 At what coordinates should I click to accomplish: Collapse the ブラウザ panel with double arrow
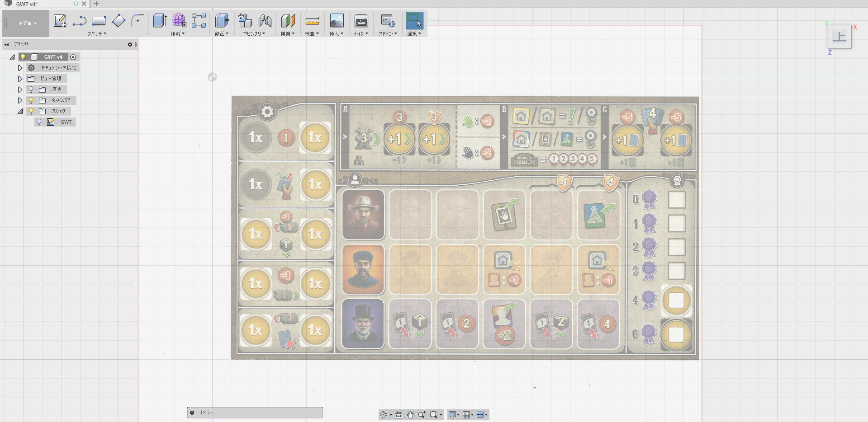[6, 44]
